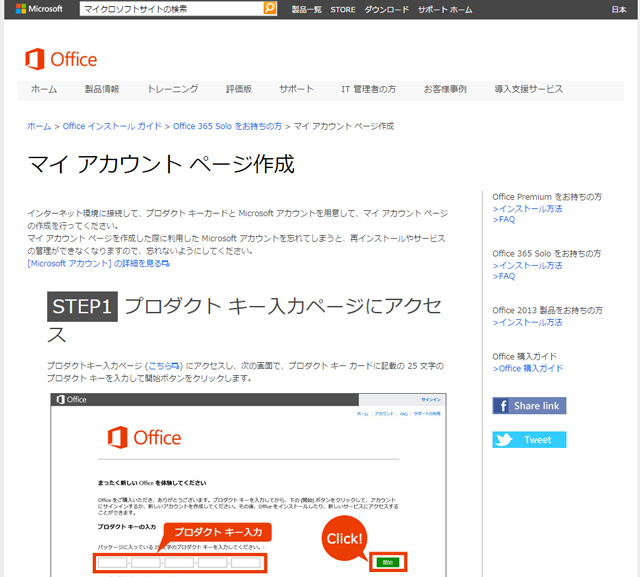Select the サポート navigation tab

[296, 89]
